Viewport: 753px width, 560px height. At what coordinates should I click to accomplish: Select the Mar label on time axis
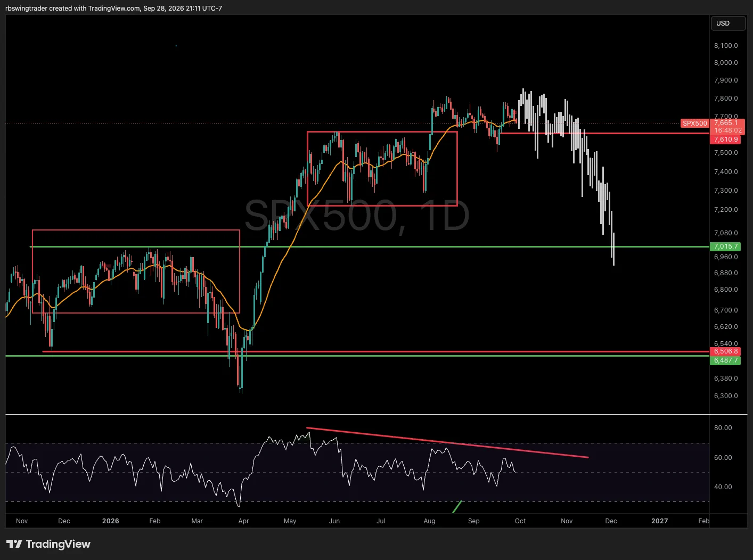click(x=197, y=521)
